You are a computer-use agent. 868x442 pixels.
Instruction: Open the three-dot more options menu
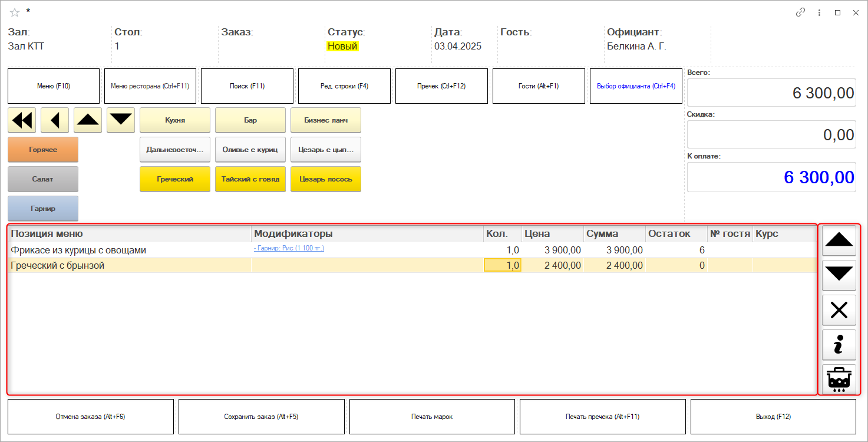[819, 12]
